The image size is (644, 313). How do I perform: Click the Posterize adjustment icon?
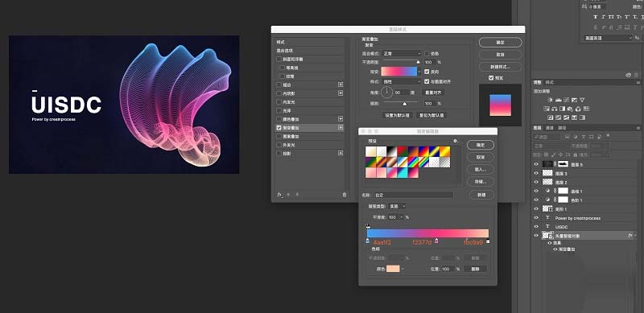click(x=558, y=117)
